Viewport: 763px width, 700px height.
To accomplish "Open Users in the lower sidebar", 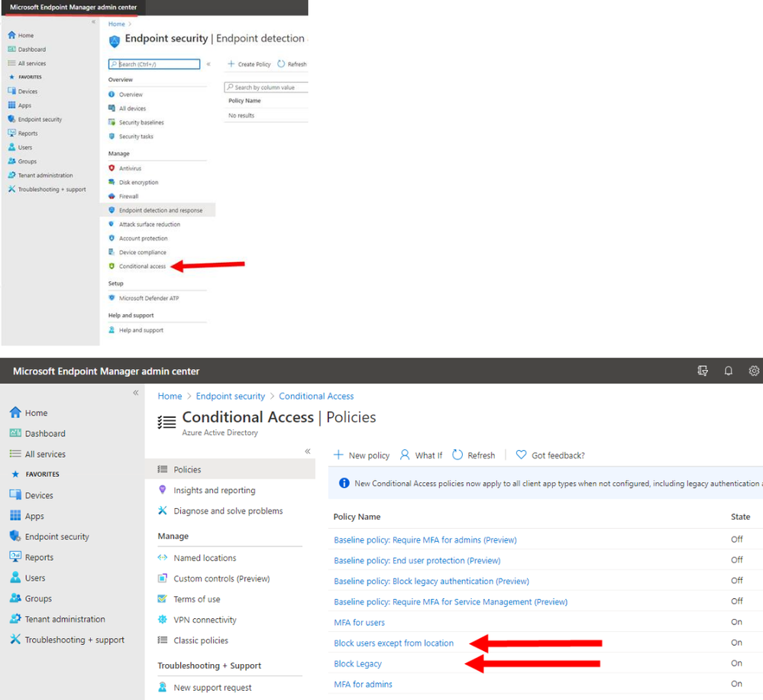I will point(27,578).
